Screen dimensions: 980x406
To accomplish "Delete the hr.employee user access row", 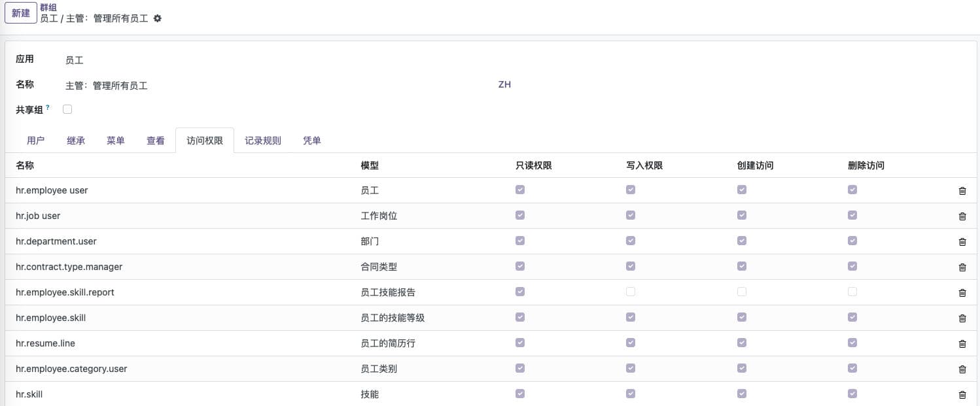I will pyautogui.click(x=962, y=191).
